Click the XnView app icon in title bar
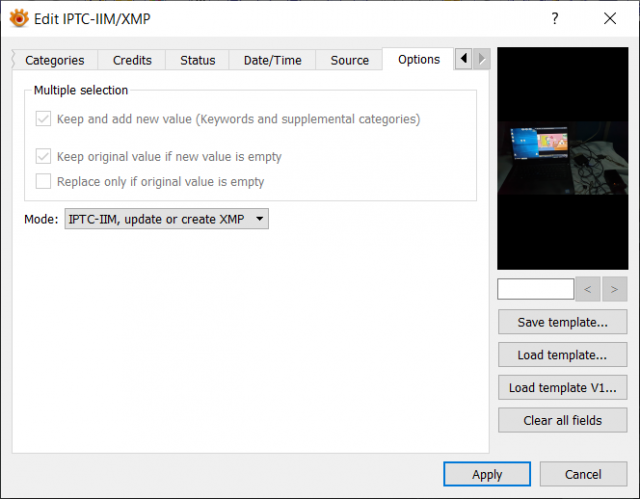Image resolution: width=640 pixels, height=499 pixels. (x=19, y=18)
